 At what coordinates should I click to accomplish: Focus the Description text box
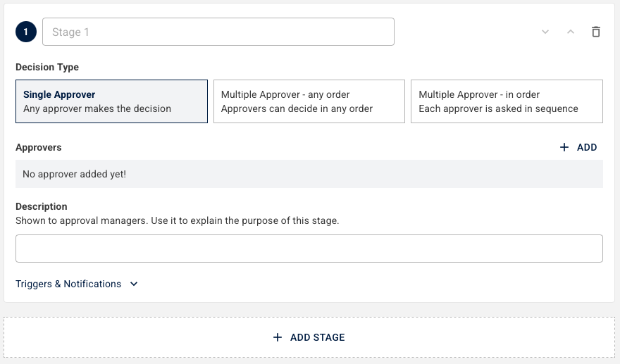tap(309, 249)
